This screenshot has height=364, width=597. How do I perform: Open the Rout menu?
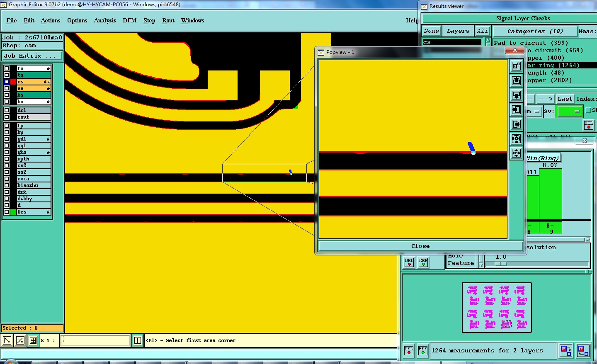tap(168, 20)
